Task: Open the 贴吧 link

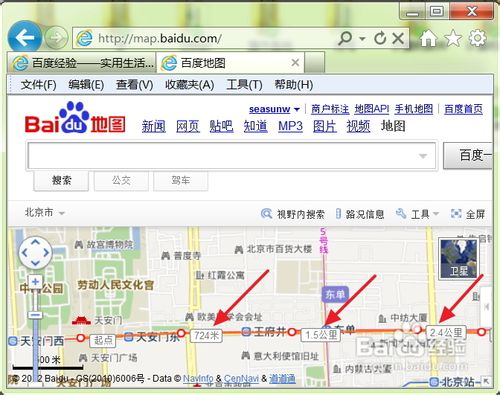Action: pyautogui.click(x=221, y=127)
